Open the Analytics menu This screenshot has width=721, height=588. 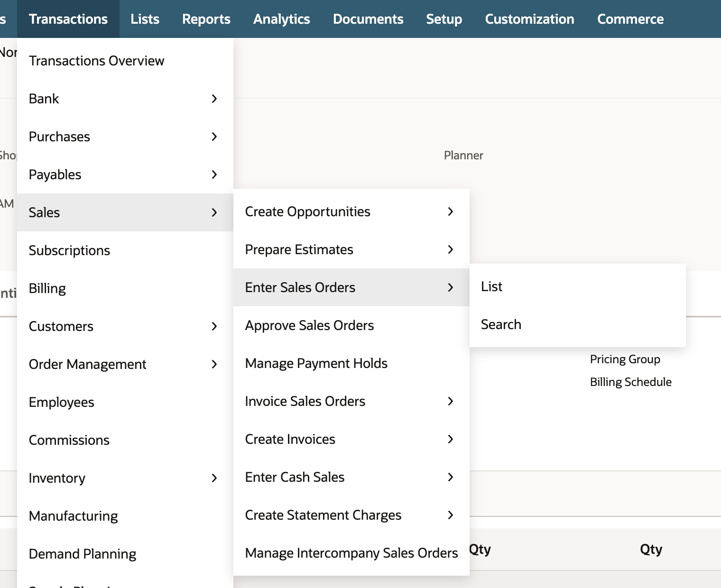(x=282, y=19)
